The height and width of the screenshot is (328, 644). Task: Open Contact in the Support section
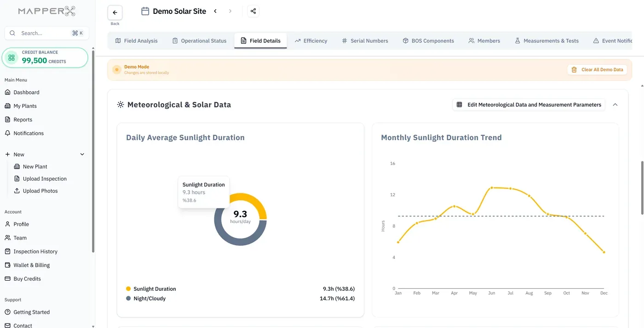tap(23, 325)
